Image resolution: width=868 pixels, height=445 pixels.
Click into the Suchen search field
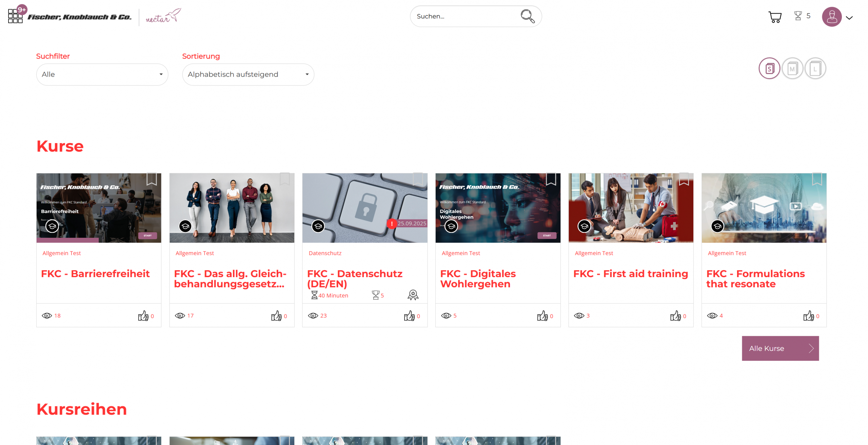click(x=465, y=16)
